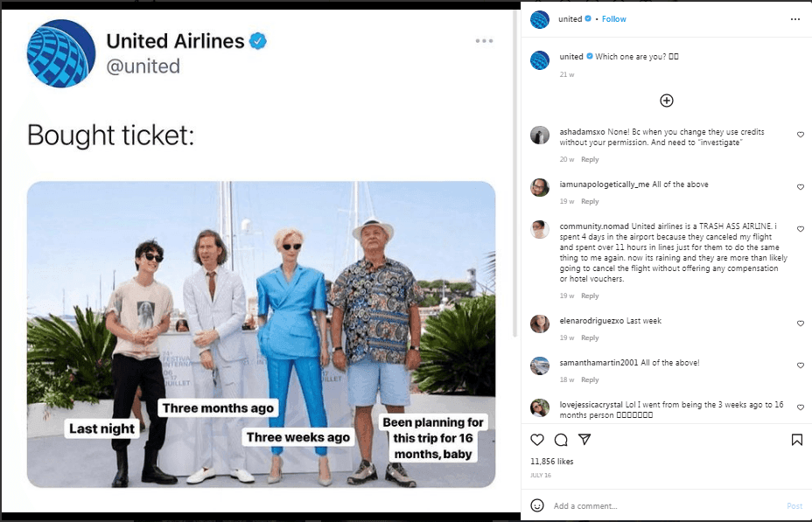812x522 pixels.
Task: Toggle the like heart on samanthamartin2001's comment
Action: click(800, 365)
